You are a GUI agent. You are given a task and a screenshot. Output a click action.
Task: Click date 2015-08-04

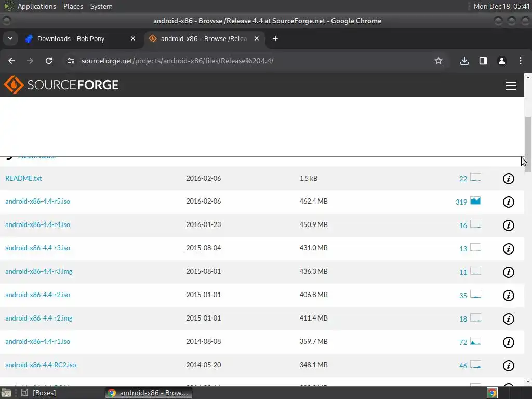point(203,248)
